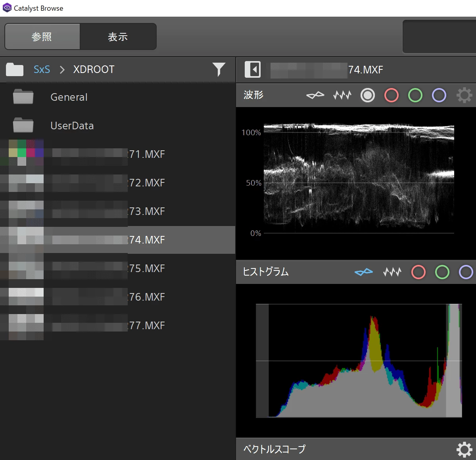This screenshot has height=460, width=476.
Task: Click the color bars thumbnail of 71.MXF
Action: tap(22, 153)
